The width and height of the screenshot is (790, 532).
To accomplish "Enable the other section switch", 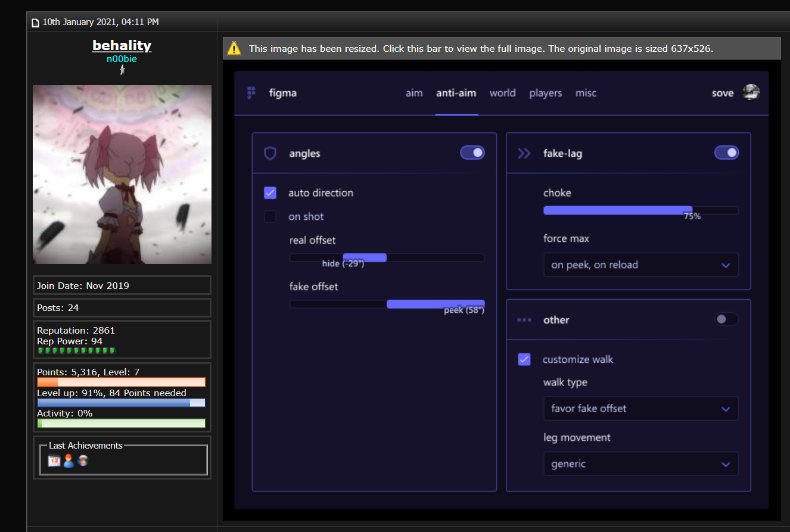I will point(726,319).
